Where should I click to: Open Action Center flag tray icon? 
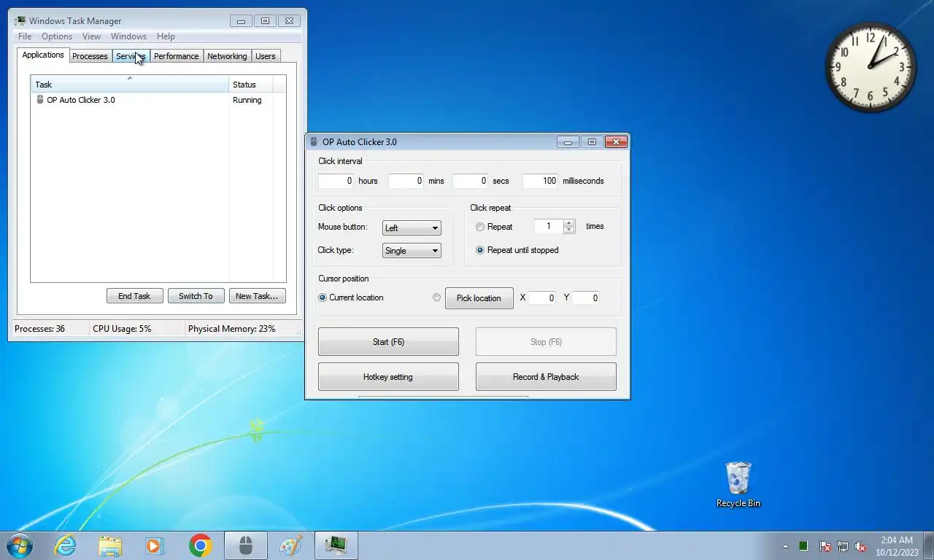click(825, 546)
